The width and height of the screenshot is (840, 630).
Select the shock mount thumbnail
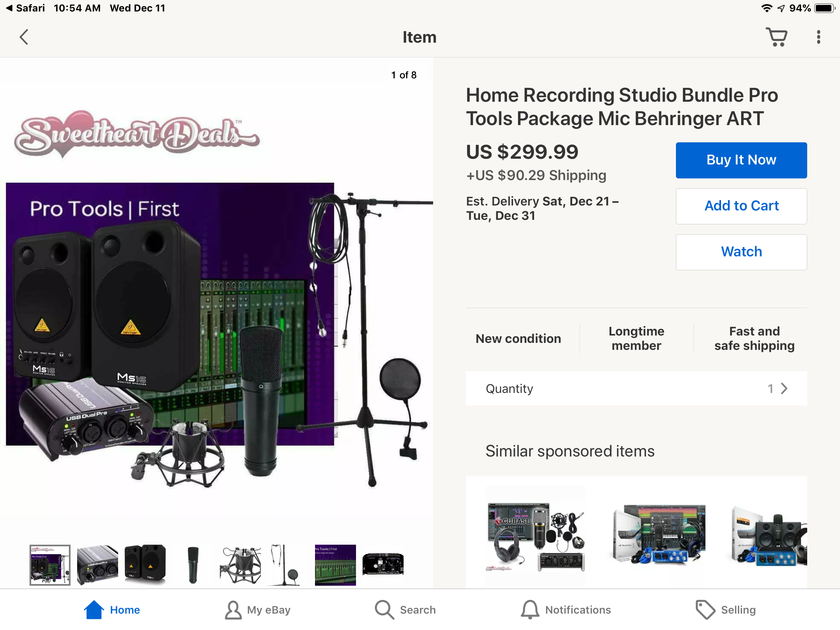[240, 565]
